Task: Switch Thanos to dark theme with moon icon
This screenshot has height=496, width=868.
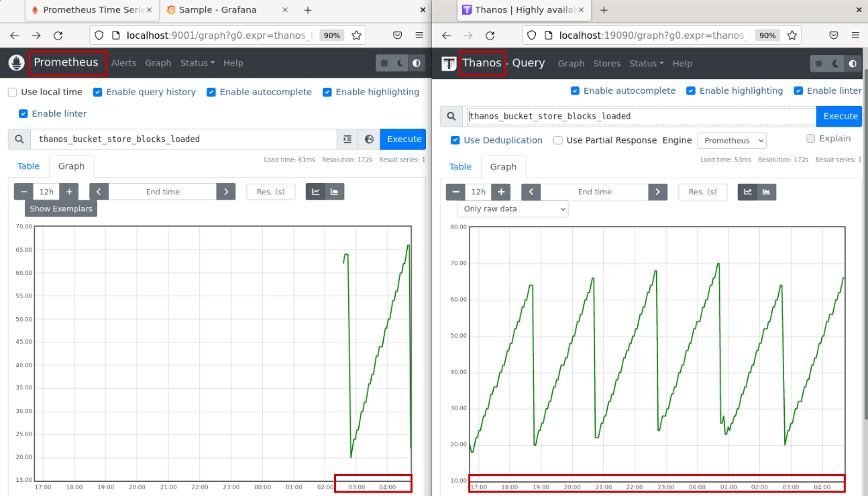Action: pyautogui.click(x=835, y=64)
